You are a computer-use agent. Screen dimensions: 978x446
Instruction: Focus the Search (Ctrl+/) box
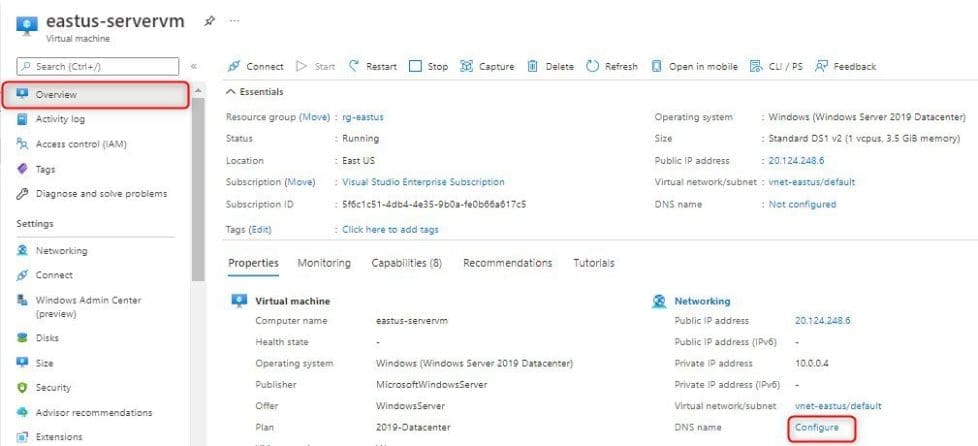coord(98,66)
